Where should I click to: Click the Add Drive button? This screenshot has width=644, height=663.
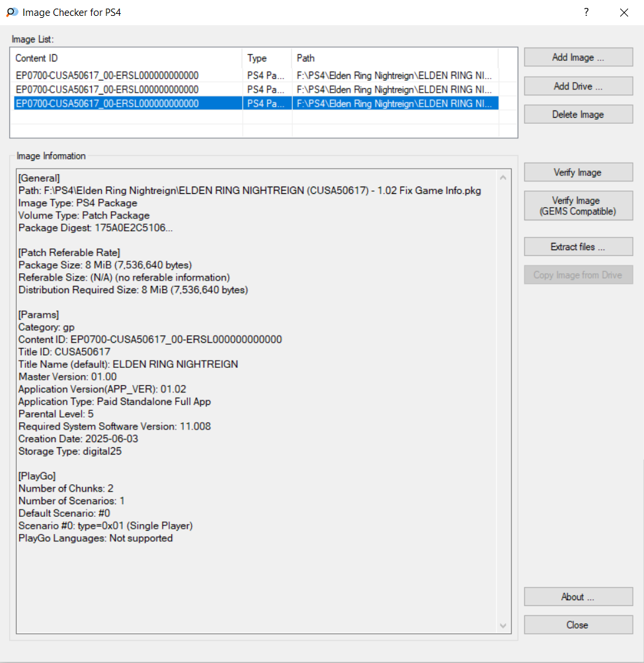579,86
